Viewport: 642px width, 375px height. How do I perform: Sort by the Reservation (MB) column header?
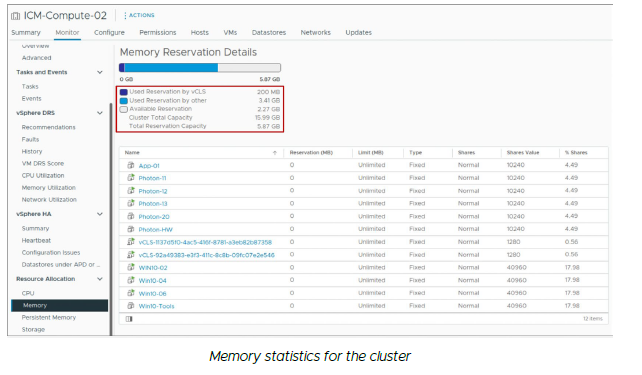tap(311, 153)
